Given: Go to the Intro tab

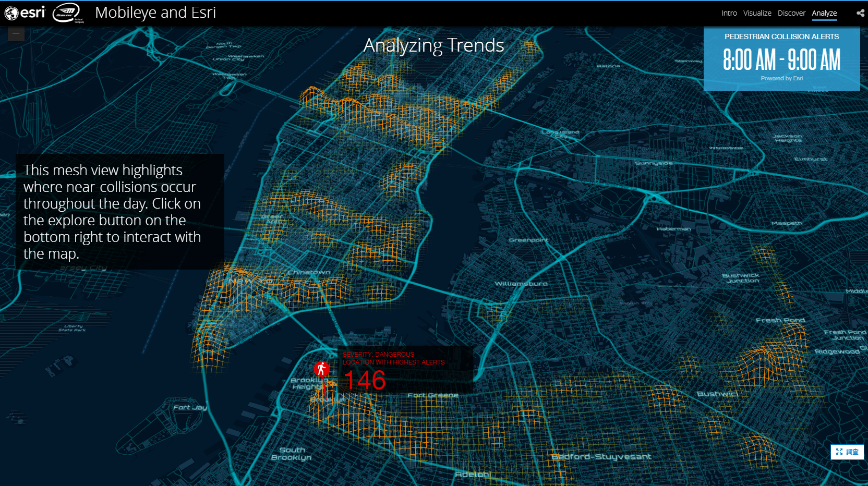Looking at the screenshot, I should 729,13.
